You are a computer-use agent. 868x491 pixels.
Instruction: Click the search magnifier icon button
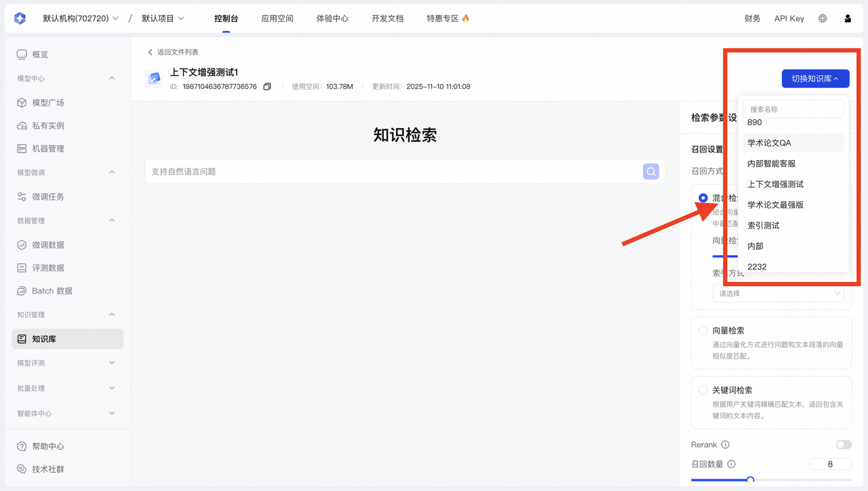click(651, 172)
